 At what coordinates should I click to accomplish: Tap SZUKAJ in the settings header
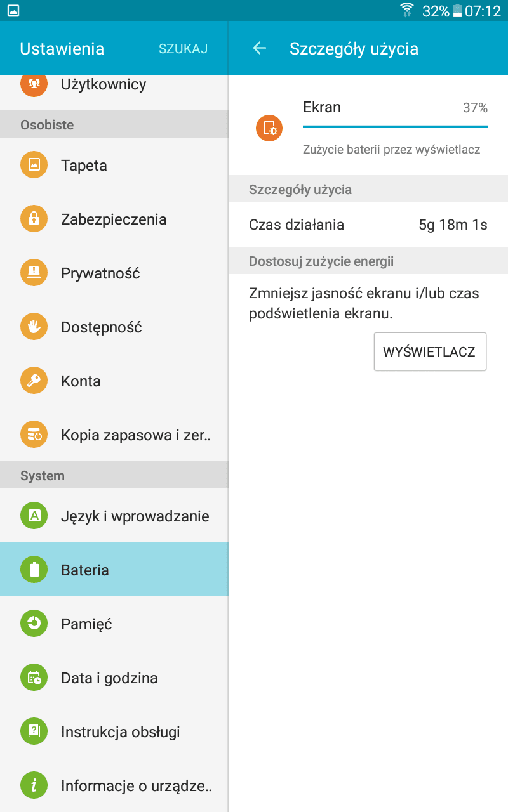coord(184,49)
